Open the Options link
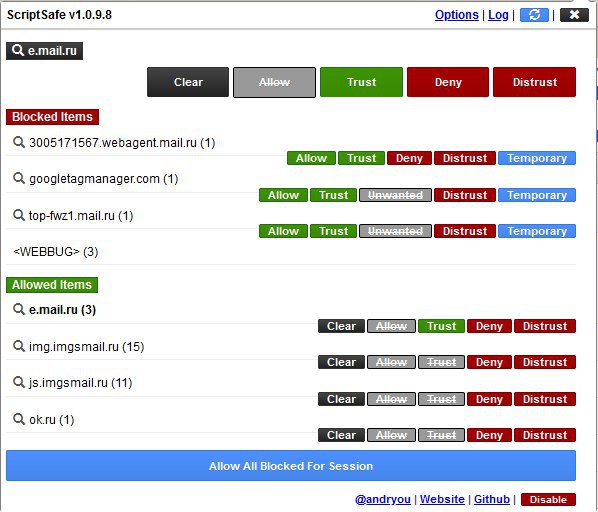This screenshot has height=512, width=598. (x=457, y=15)
